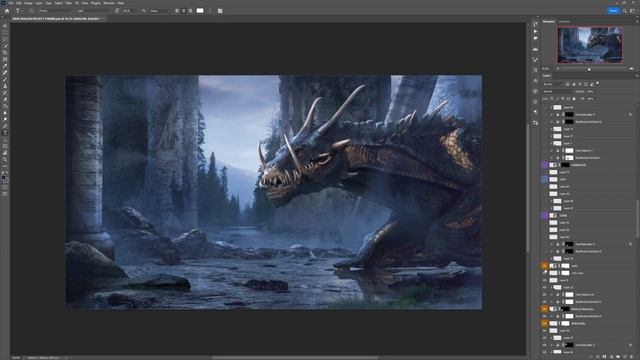Screen dimensions: 640x360
Task: Toggle lock transparent pixels
Action: tap(552, 99)
